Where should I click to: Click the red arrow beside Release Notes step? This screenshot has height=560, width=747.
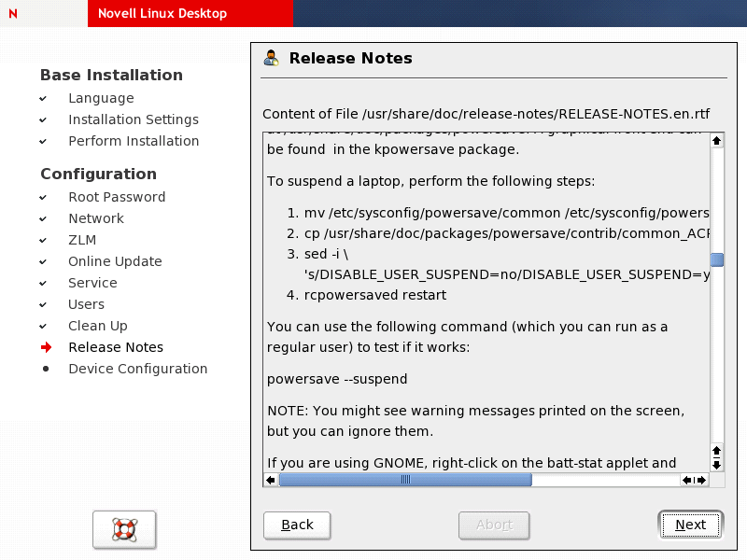coord(46,347)
